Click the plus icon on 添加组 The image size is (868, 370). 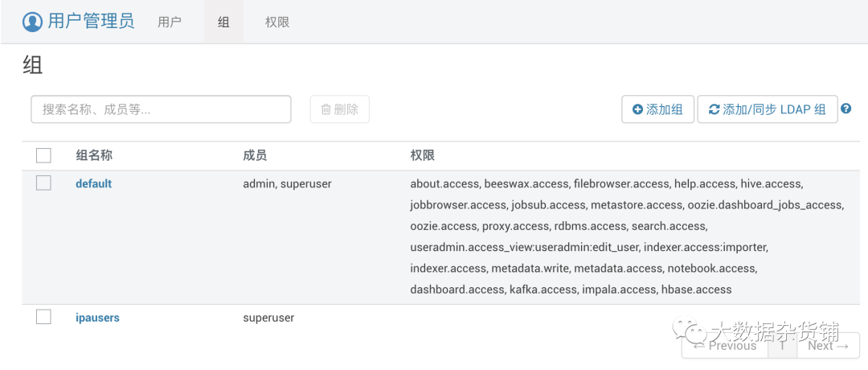tap(637, 109)
